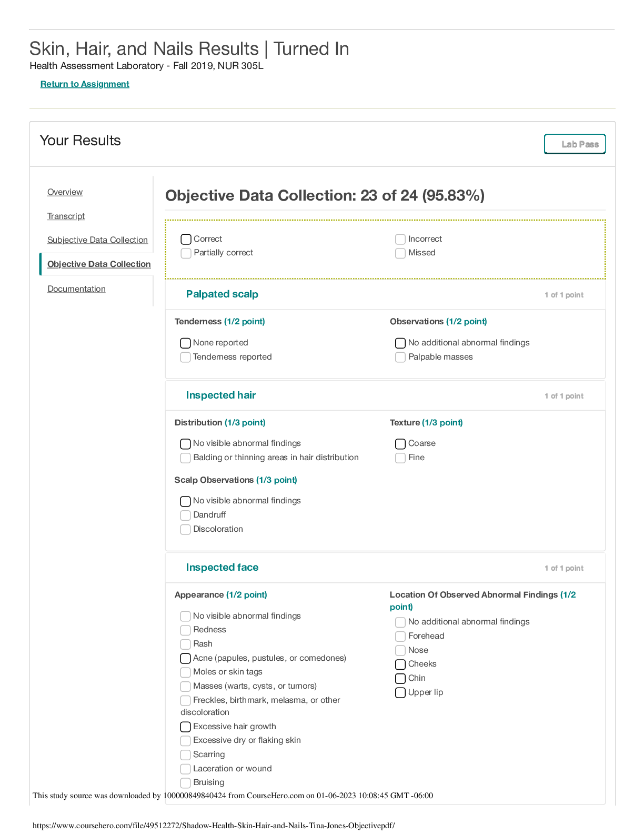Click the Return to Assignment link

(85, 84)
